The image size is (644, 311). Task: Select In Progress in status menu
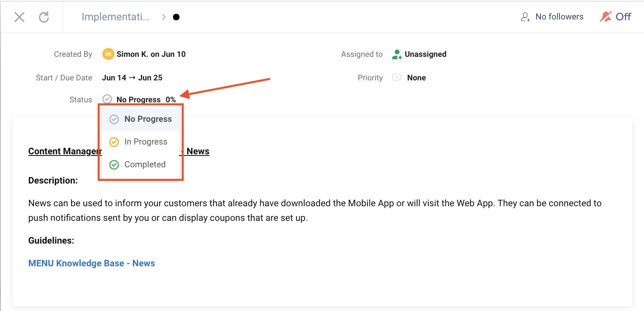pos(140,142)
